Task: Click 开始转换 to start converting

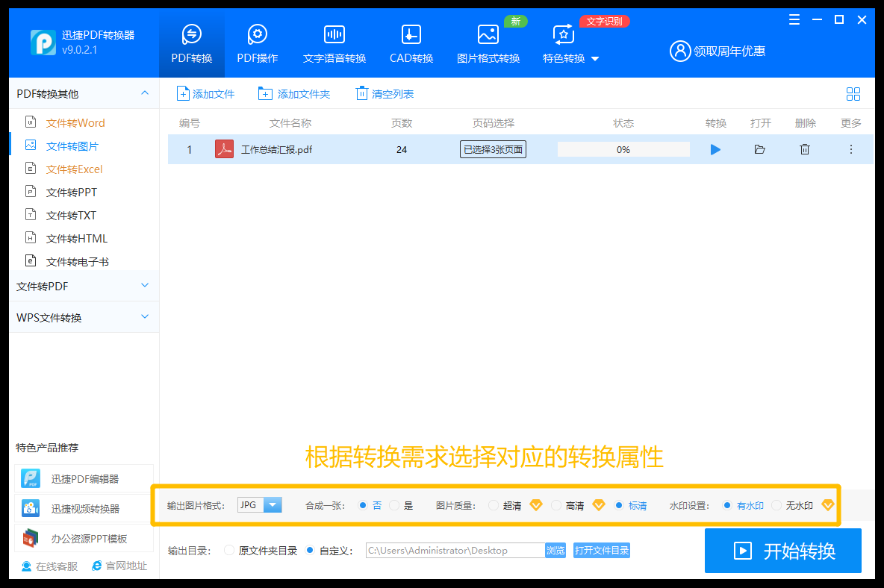Action: (x=783, y=550)
